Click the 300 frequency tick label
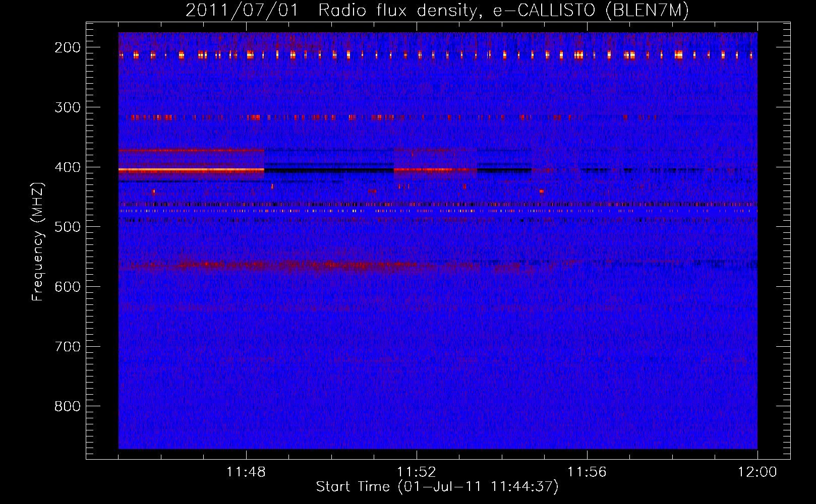This screenshot has height=504, width=816. [68, 107]
